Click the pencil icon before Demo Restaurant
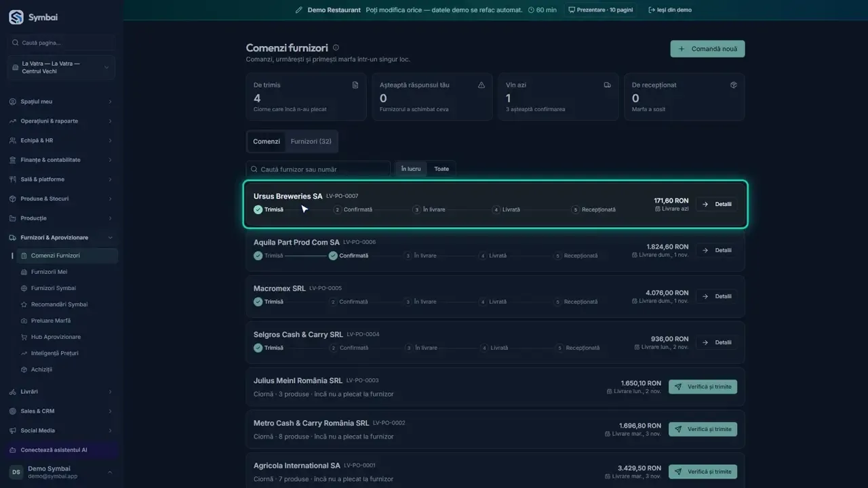This screenshot has height=488, width=868. point(299,10)
